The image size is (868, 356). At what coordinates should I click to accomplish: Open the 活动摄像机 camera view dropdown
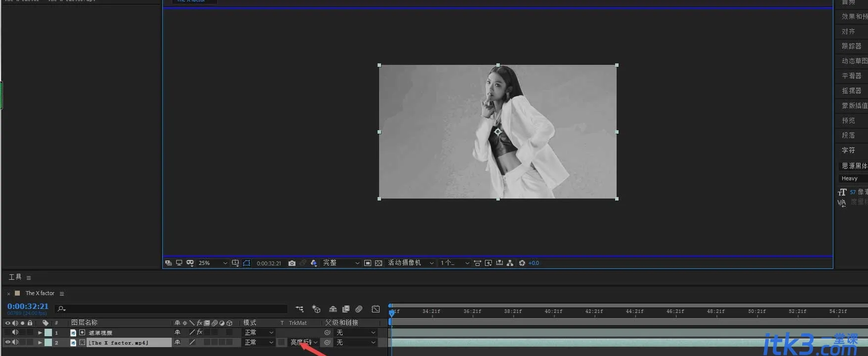[411, 263]
